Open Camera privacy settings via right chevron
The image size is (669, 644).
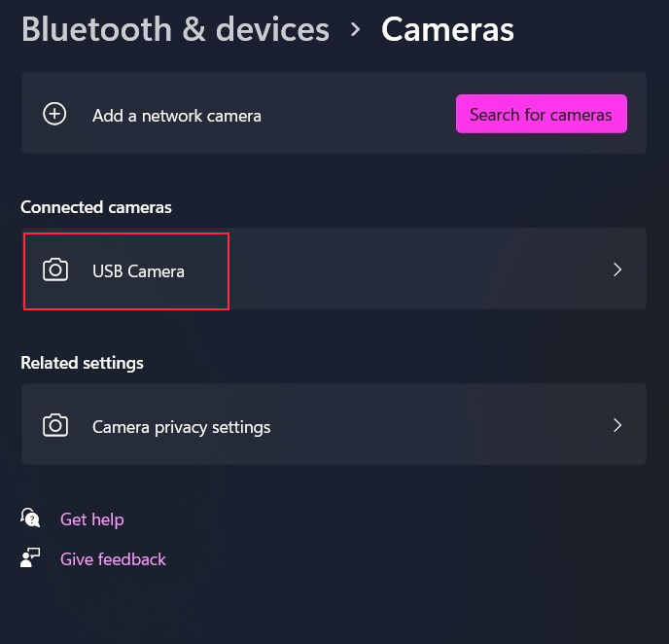(x=616, y=425)
